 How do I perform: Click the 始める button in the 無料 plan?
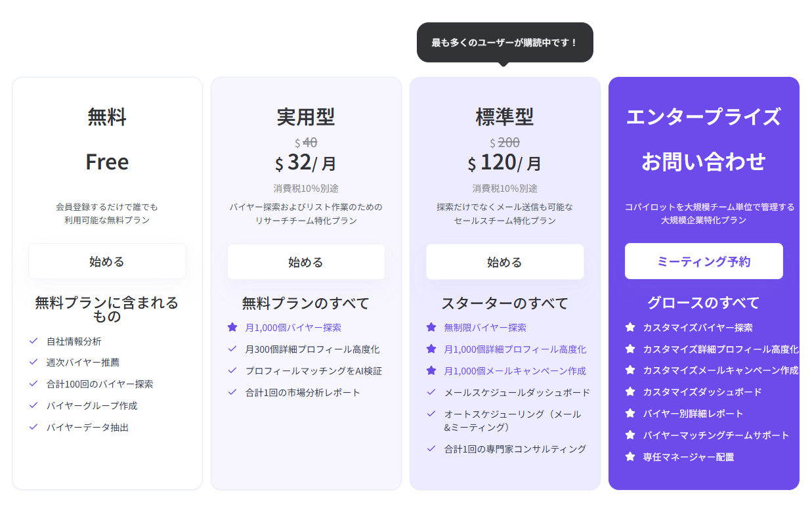(x=107, y=261)
